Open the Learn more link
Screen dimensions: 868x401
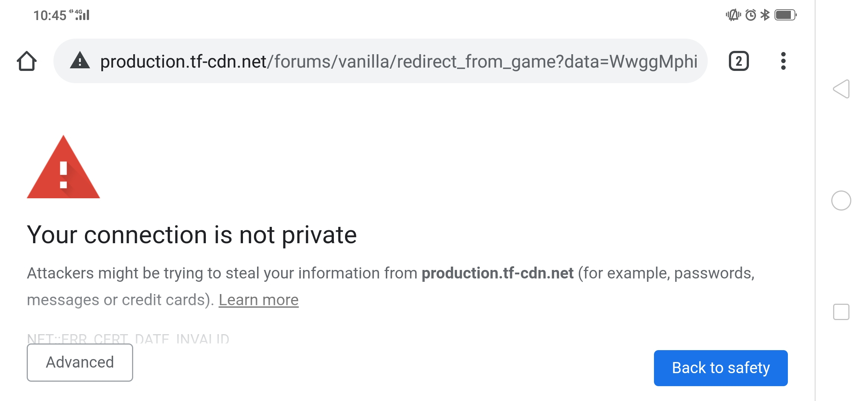pos(259,300)
